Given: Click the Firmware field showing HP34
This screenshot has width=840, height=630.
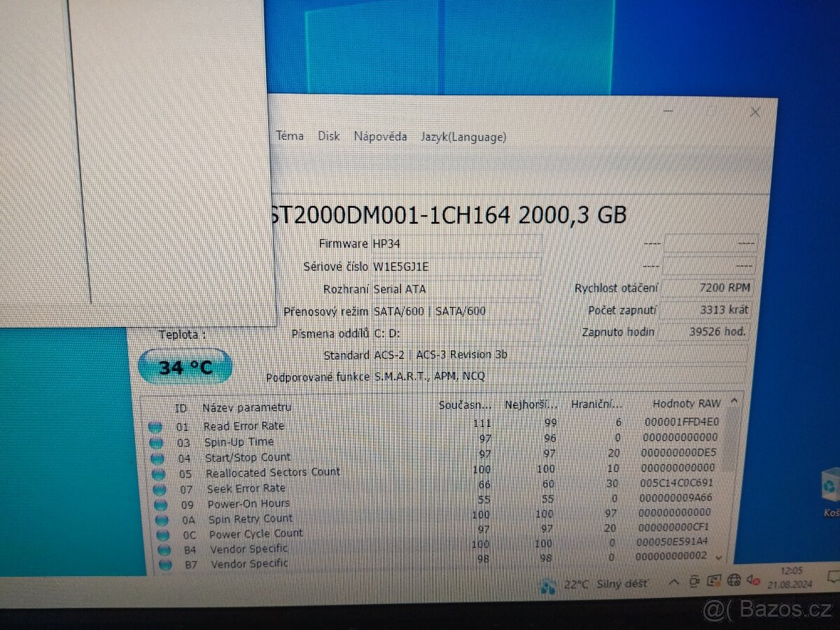Looking at the screenshot, I should coord(456,244).
